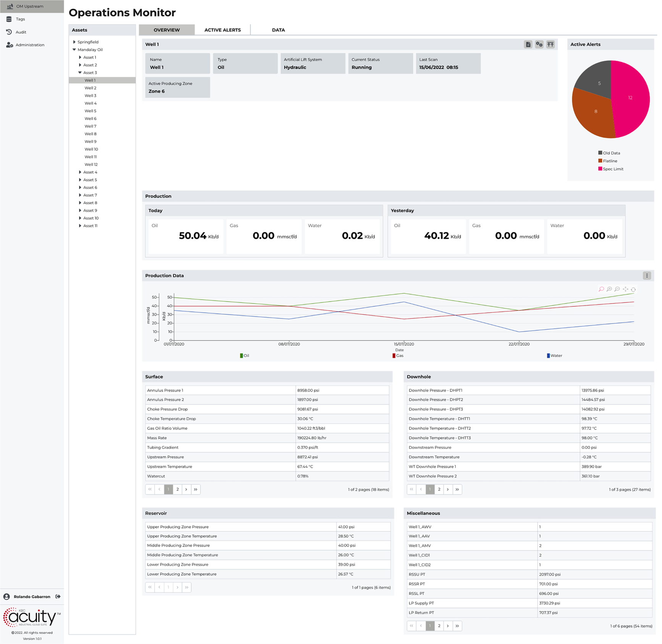Screen dimensions: 662x644
Task: Reset the Production Data chart view
Action: (x=633, y=289)
